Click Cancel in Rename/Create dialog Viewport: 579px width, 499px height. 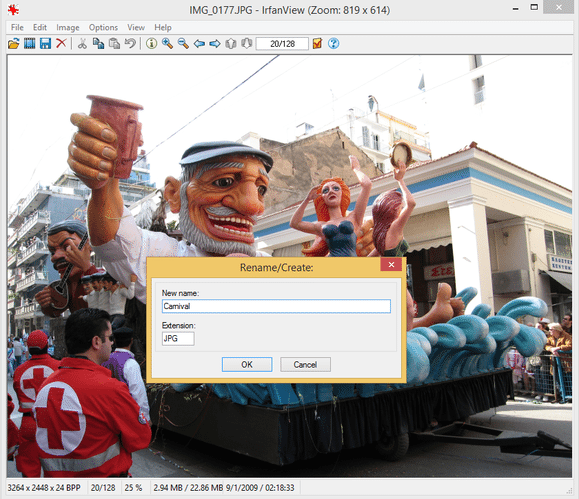pos(305,365)
